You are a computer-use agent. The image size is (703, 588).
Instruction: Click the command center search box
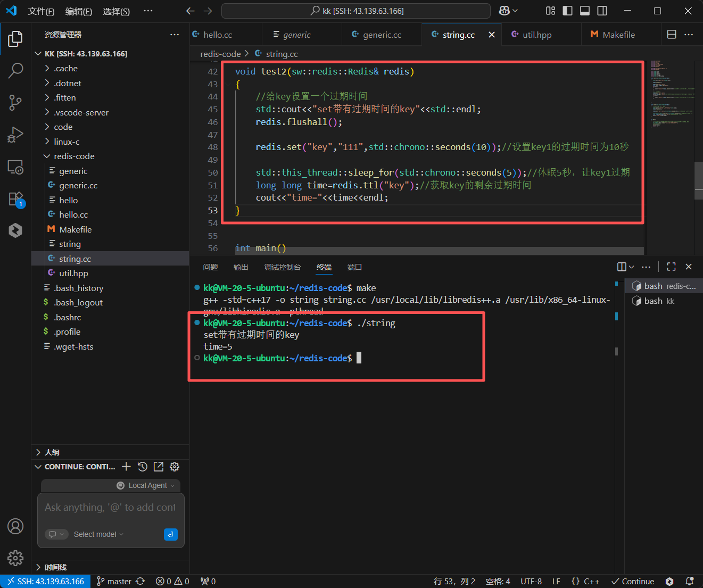tap(356, 11)
